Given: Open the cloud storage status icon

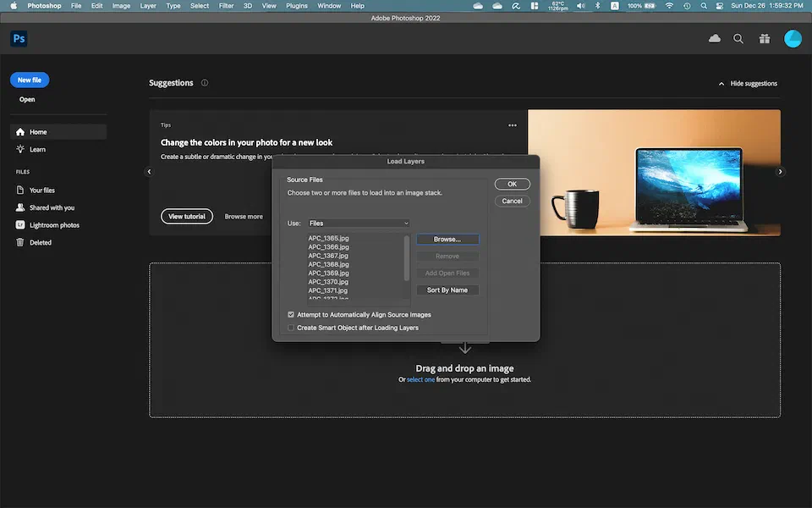Looking at the screenshot, I should click(715, 39).
